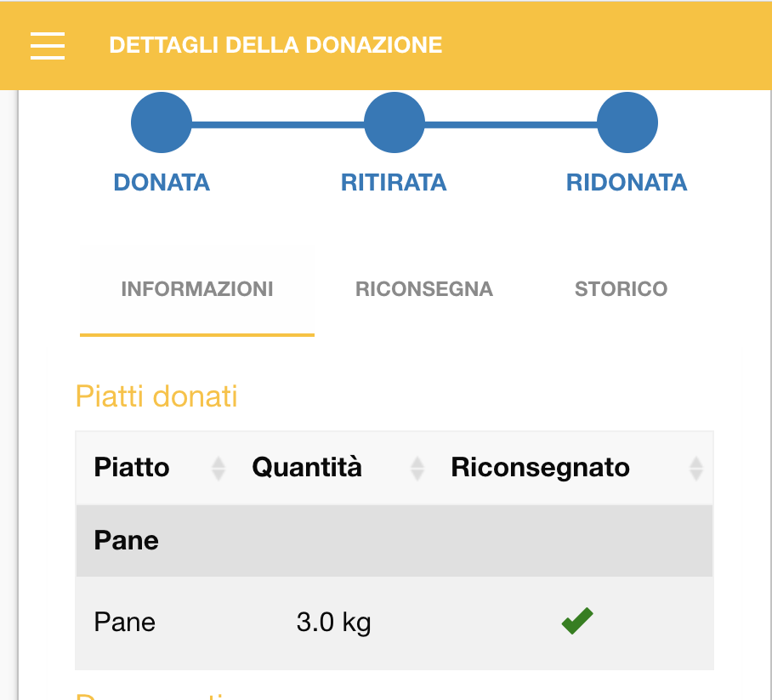Select the 3.0 kg quantity cell

coord(334,622)
